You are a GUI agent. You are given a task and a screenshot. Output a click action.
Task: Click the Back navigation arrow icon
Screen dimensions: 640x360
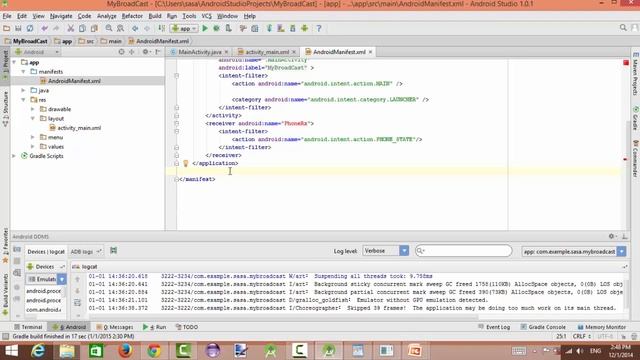click(x=135, y=28)
